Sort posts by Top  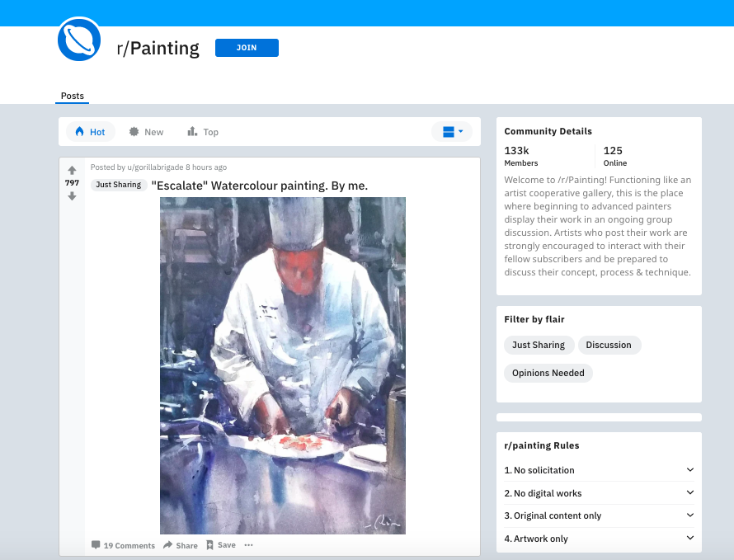[203, 132]
